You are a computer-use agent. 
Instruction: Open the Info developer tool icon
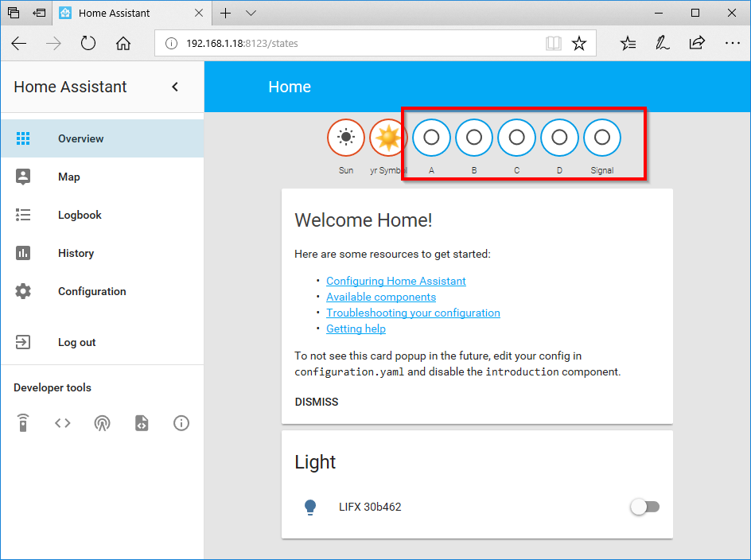click(181, 423)
